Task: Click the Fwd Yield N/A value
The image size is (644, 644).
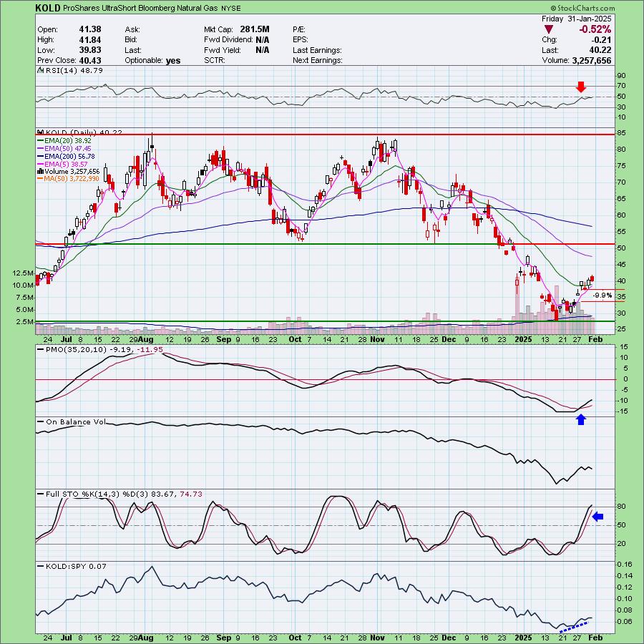Action: [263, 50]
